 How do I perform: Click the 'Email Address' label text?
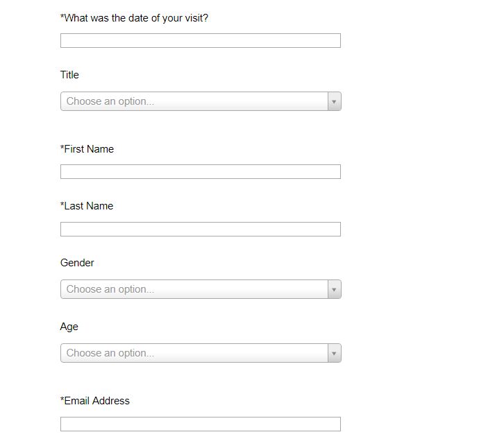(97, 401)
